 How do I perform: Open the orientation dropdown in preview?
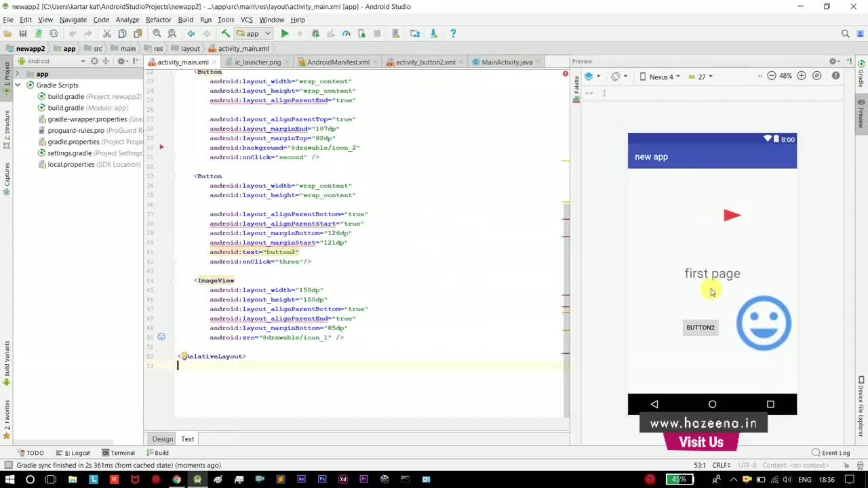click(x=619, y=77)
